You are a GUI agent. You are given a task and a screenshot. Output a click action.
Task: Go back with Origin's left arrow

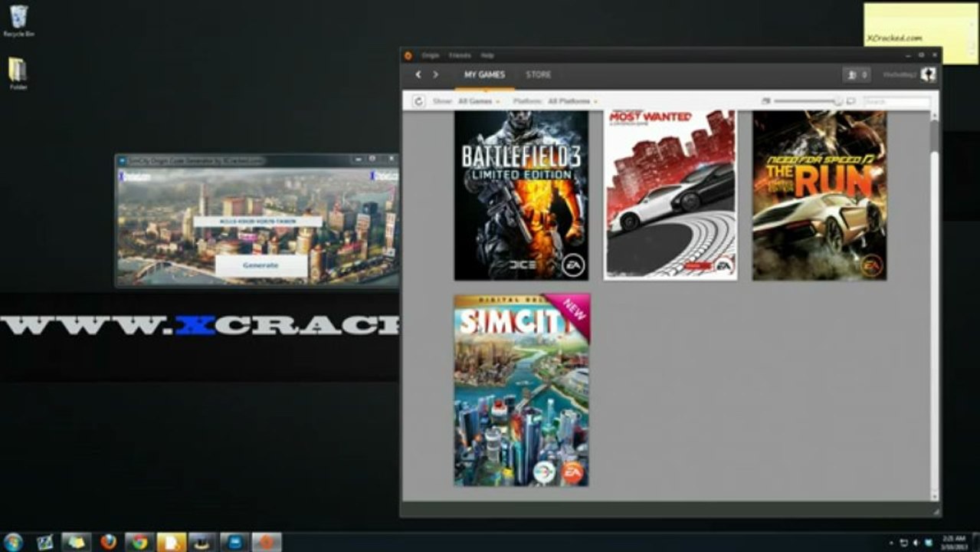tap(418, 74)
